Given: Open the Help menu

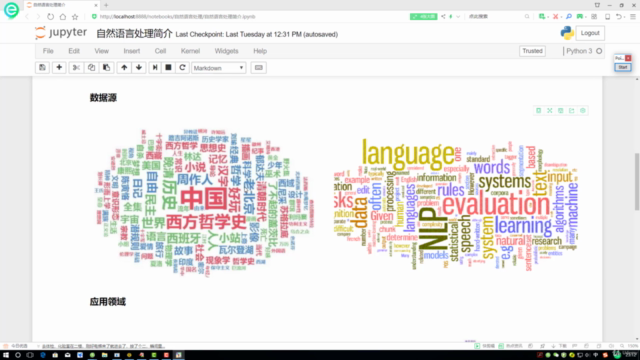Looking at the screenshot, I should coord(260,51).
